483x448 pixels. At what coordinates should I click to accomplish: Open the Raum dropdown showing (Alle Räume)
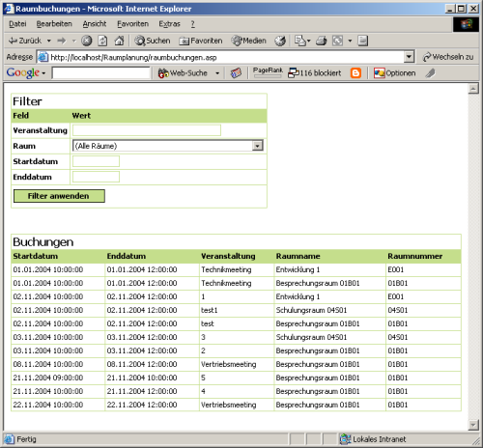point(168,146)
